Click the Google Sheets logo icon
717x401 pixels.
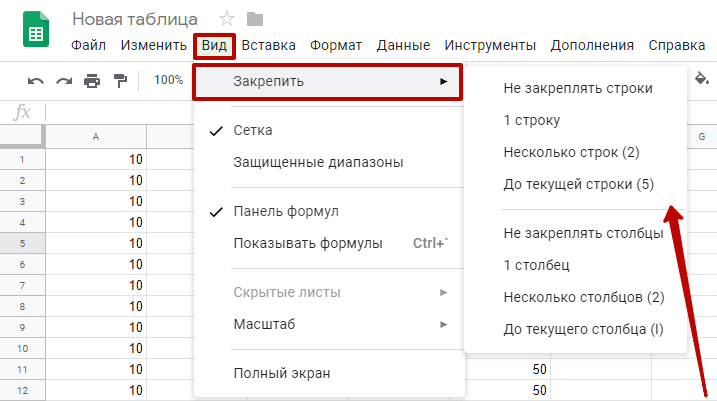coord(35,32)
